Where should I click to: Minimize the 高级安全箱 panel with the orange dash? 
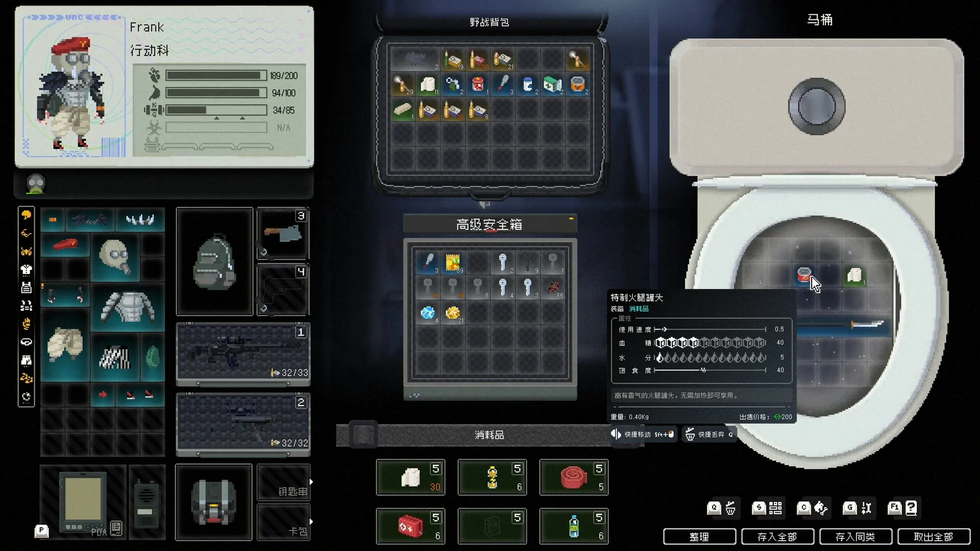(571, 218)
